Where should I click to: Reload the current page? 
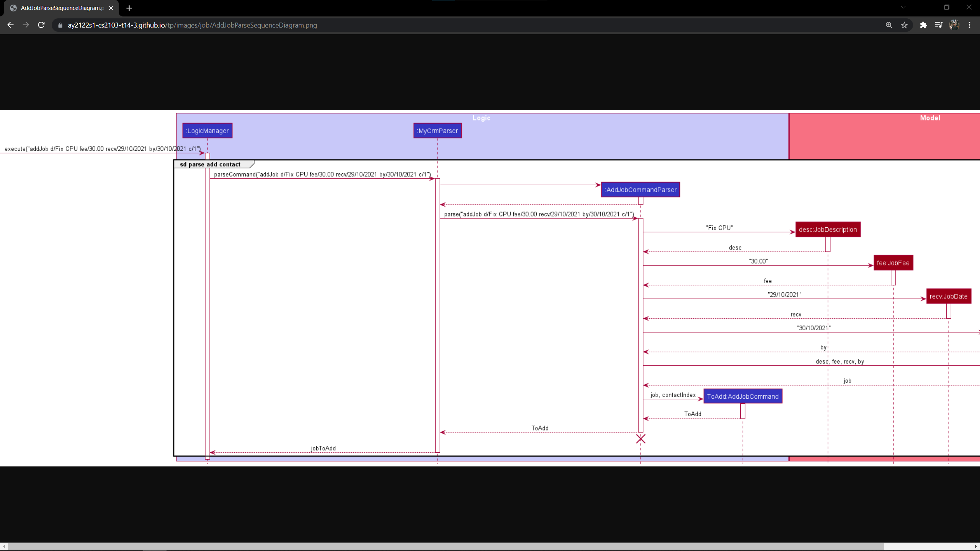(x=41, y=25)
